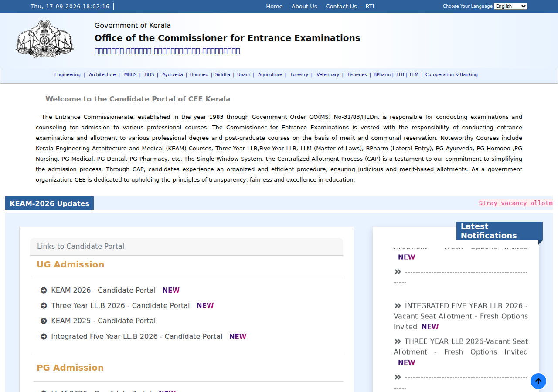Viewport: 558px width, 392px height.
Task: Click 'Office of the Commissioner for Entrance Examinations' title
Action: point(228,38)
